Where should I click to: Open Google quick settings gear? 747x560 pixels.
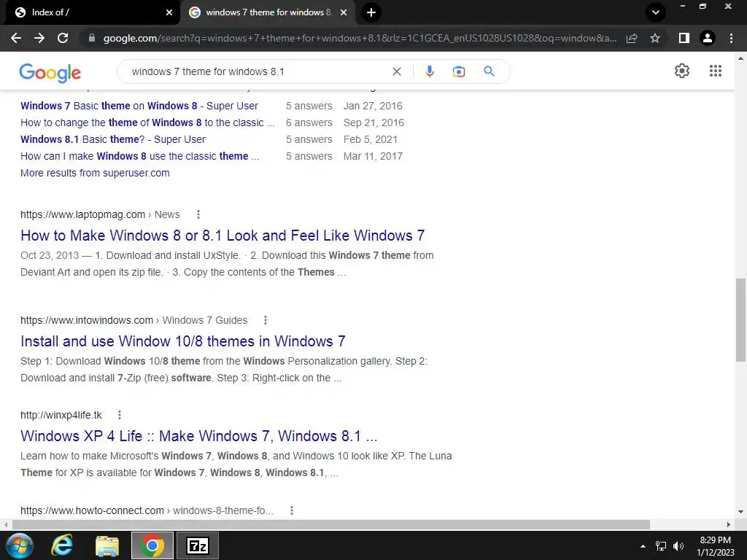coord(682,71)
